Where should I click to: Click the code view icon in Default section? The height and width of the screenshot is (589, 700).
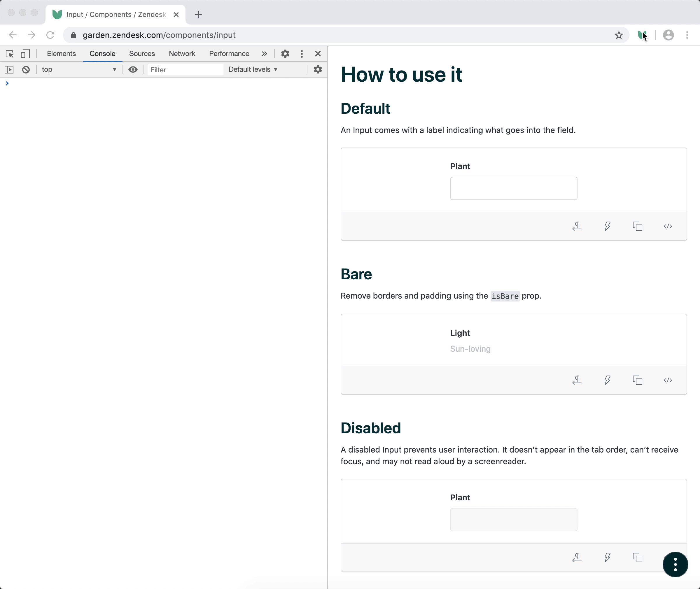click(x=668, y=227)
